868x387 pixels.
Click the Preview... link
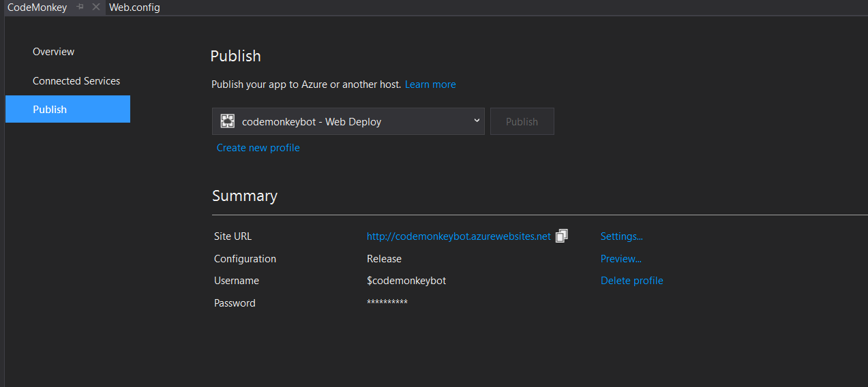point(620,259)
